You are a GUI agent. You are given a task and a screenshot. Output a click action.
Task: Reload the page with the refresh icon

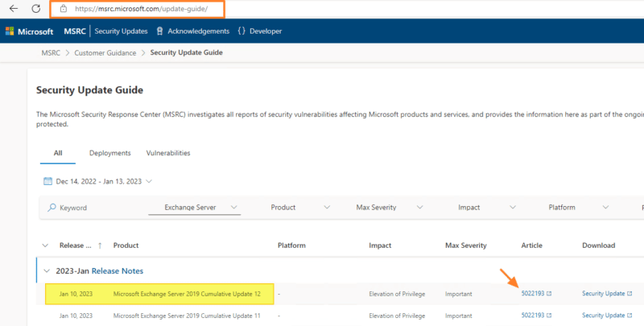tap(36, 8)
